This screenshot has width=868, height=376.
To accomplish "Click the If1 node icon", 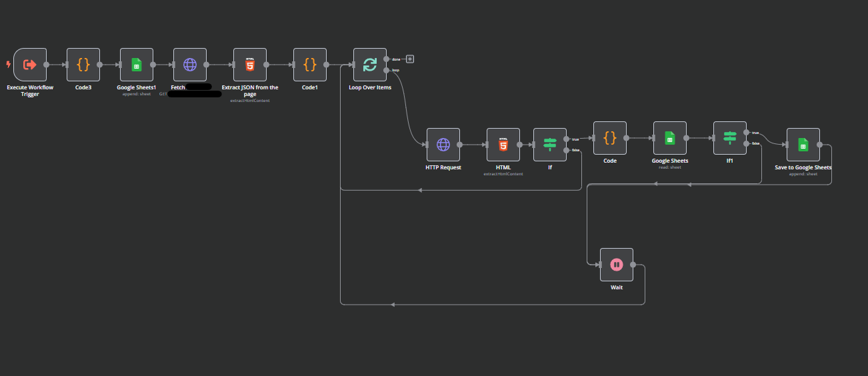I will pyautogui.click(x=730, y=138).
